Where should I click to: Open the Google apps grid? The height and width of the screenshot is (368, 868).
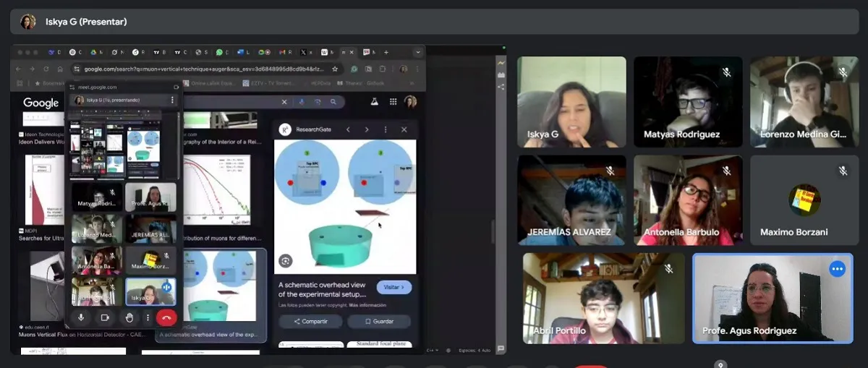393,103
